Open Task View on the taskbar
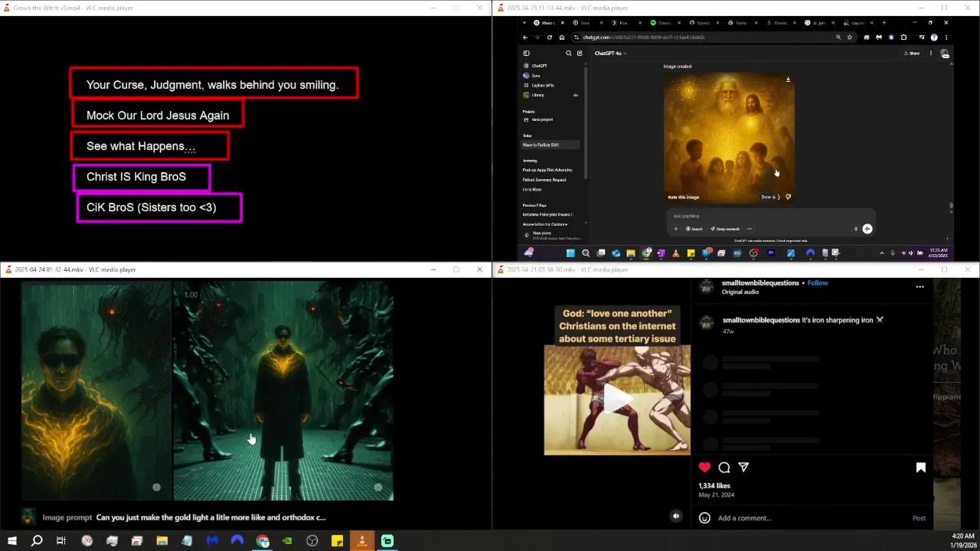Screen dimensions: 980x551 click(61, 541)
